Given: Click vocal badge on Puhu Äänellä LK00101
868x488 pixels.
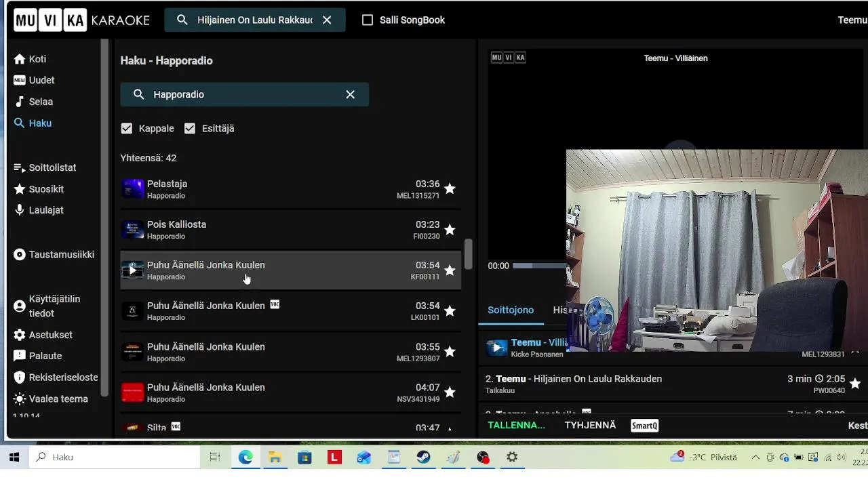Looking at the screenshot, I should [275, 304].
